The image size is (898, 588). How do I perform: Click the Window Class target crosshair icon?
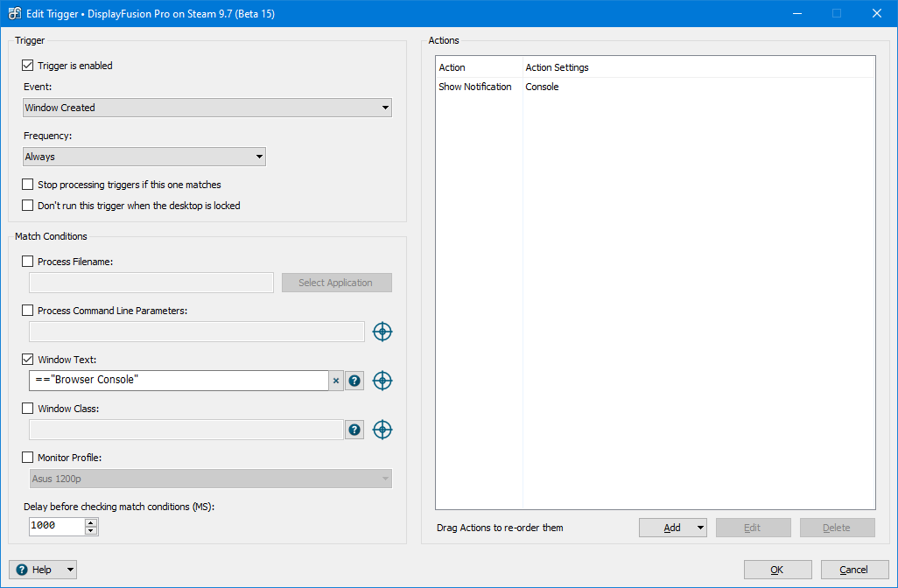[x=382, y=430]
